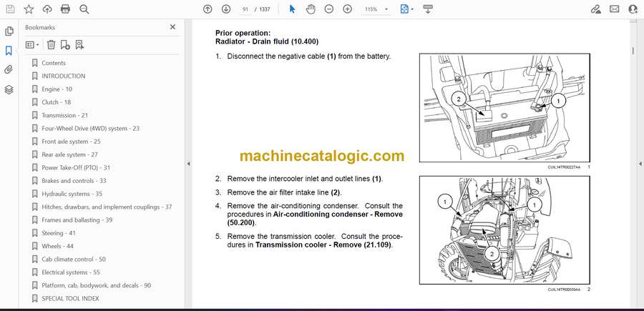The width and height of the screenshot is (644, 311).
Task: Click the scrolling mode keyboard icon
Action: point(428,9)
